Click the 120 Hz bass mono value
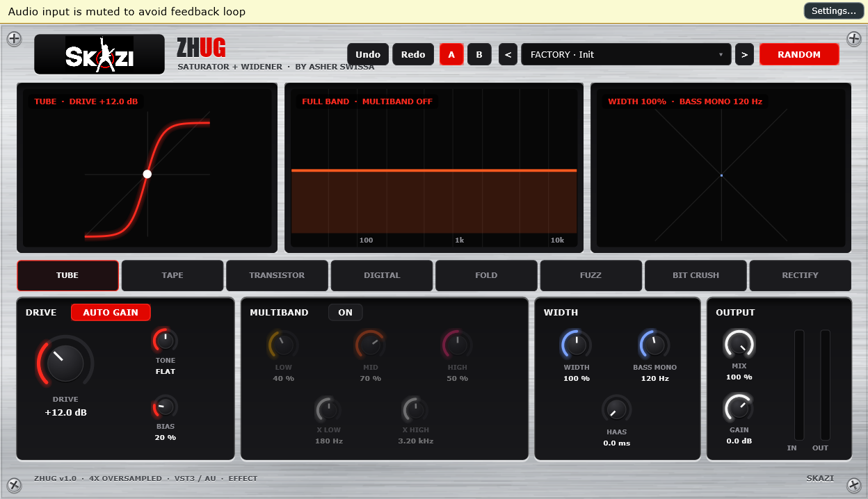The width and height of the screenshot is (868, 499). [654, 379]
